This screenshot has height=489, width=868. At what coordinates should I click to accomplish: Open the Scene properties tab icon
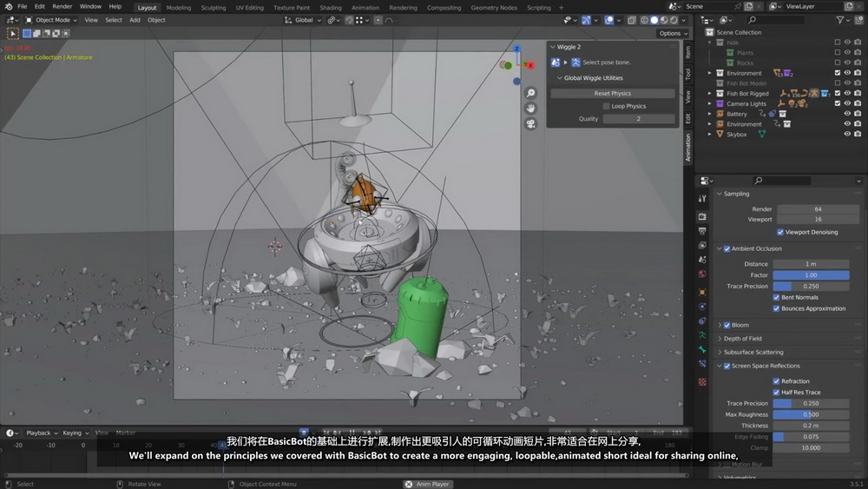(702, 260)
